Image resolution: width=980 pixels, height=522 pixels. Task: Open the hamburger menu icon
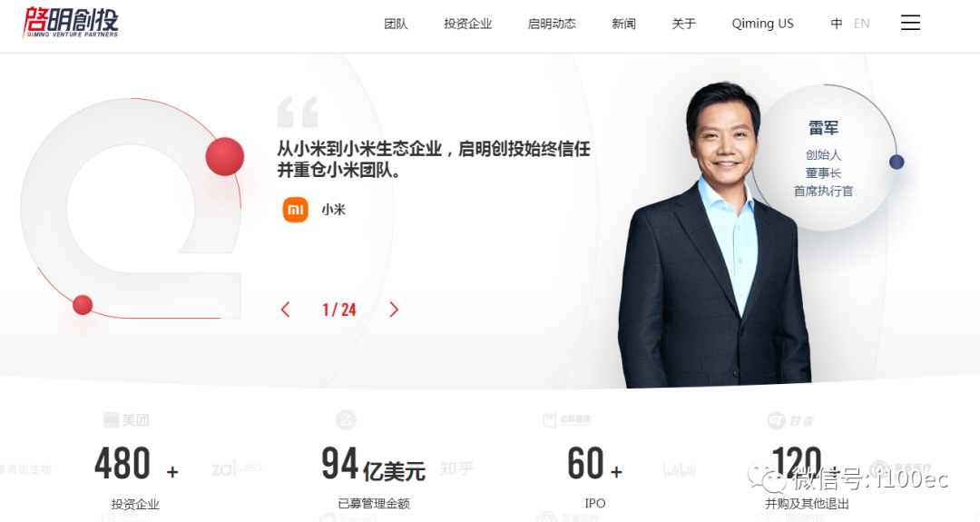point(910,23)
